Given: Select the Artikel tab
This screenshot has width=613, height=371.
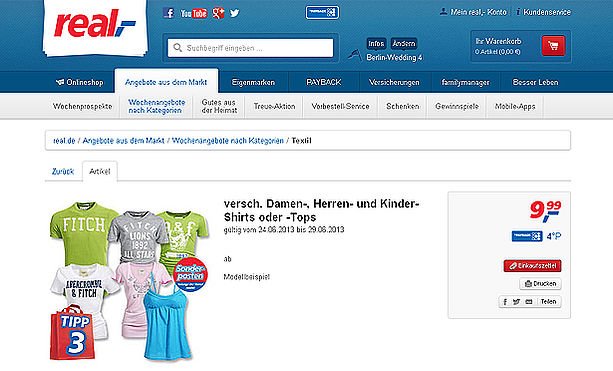Looking at the screenshot, I should pos(100,172).
